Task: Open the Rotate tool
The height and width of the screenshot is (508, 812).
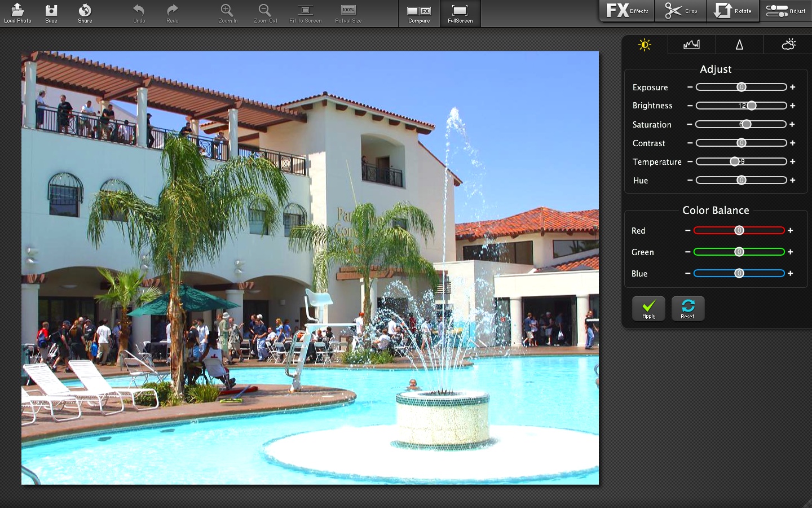Action: click(x=732, y=11)
